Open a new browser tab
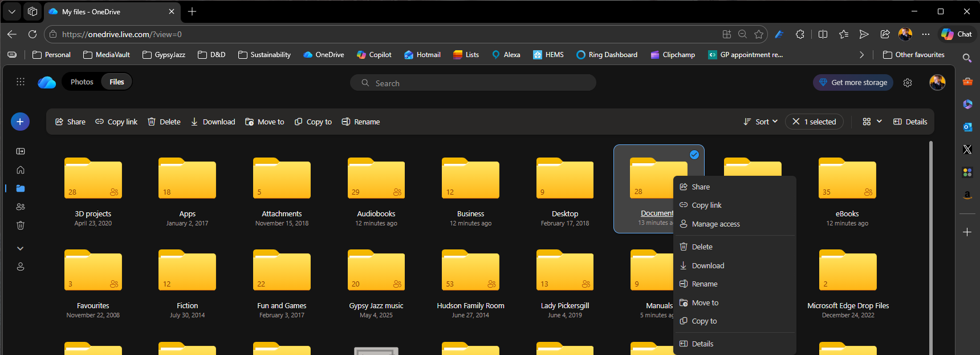This screenshot has width=980, height=355. [x=192, y=11]
